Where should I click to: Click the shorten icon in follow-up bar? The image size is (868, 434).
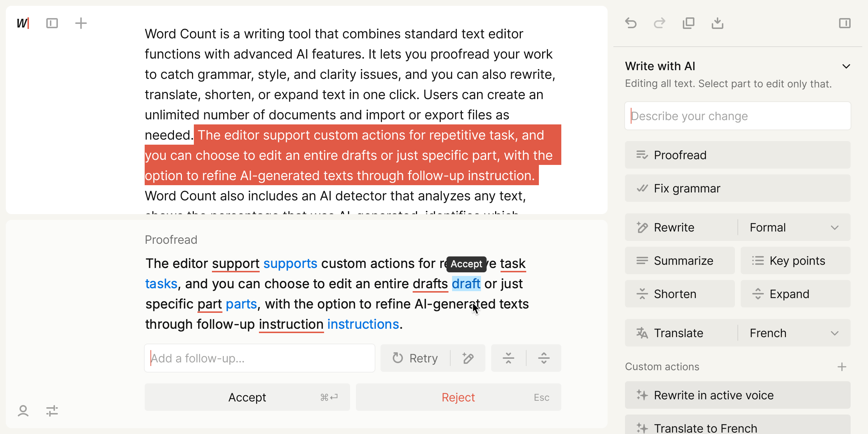coord(509,358)
